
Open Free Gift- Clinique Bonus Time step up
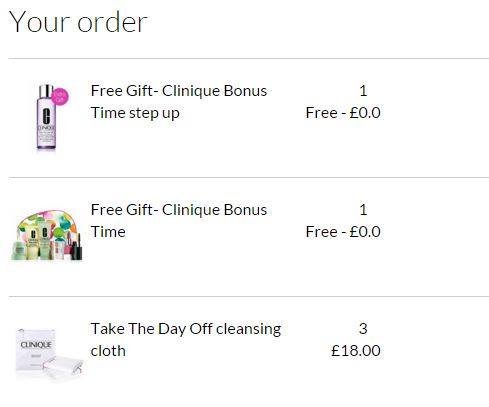point(179,102)
